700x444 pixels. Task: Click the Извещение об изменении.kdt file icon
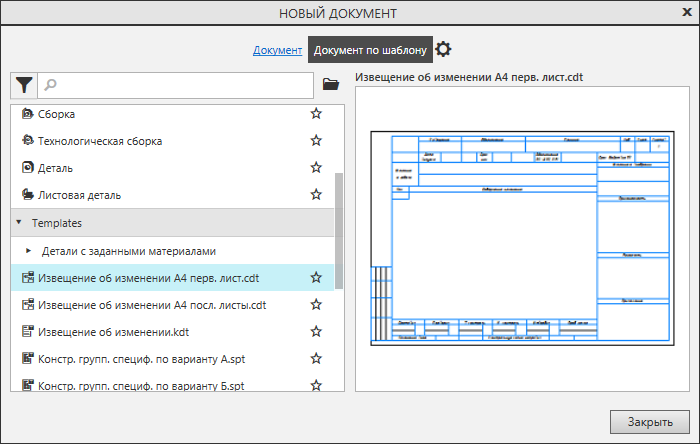tap(28, 331)
